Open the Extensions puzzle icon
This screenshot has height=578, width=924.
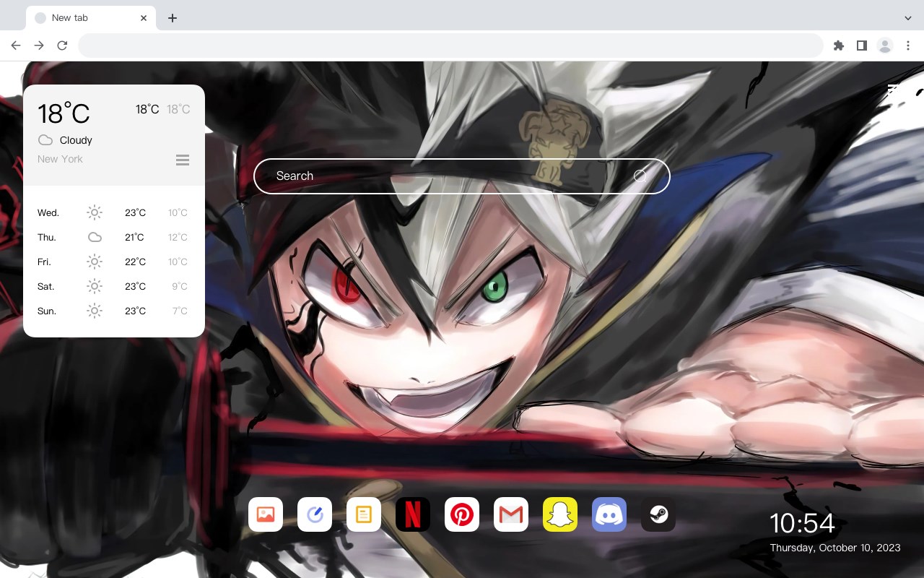[838, 46]
